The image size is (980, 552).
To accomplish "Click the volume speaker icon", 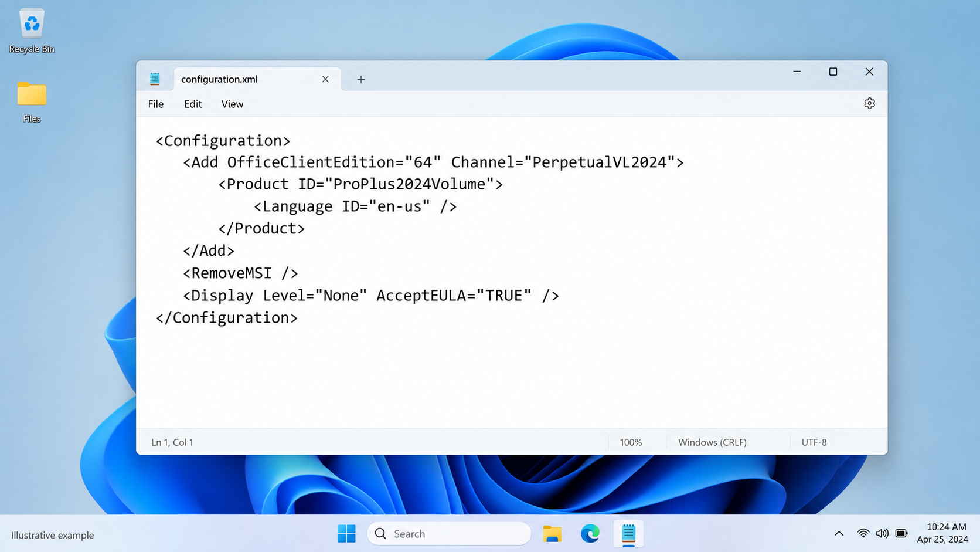I will (x=882, y=534).
